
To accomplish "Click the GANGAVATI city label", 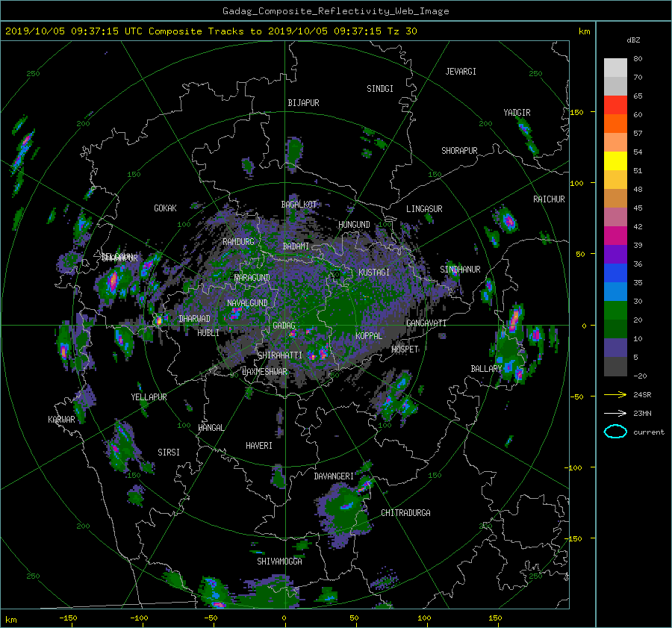I will 426,323.
